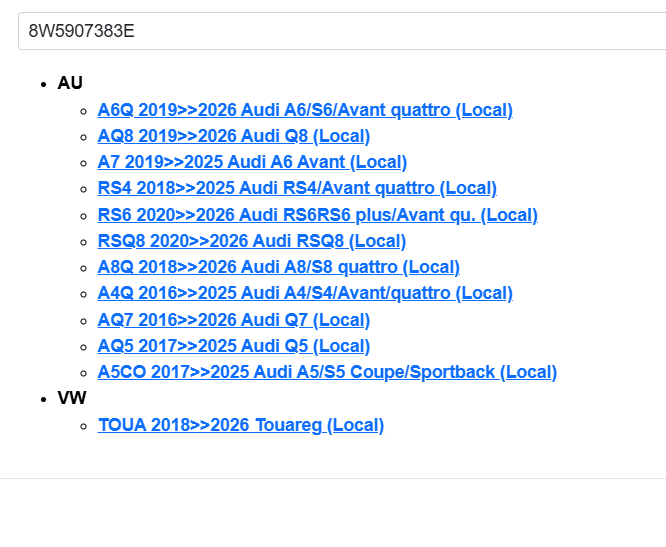Choose the AQ7 2016>>2026 Audi Q7 link

pos(233,320)
